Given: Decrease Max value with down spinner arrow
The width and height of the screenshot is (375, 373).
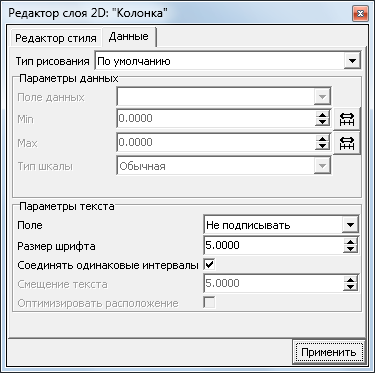Looking at the screenshot, I should (x=322, y=147).
